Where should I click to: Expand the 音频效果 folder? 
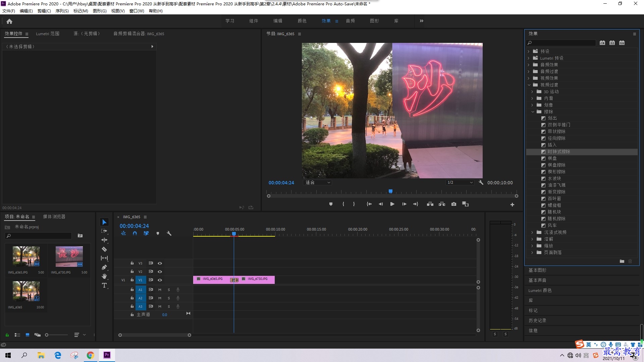tap(529, 65)
